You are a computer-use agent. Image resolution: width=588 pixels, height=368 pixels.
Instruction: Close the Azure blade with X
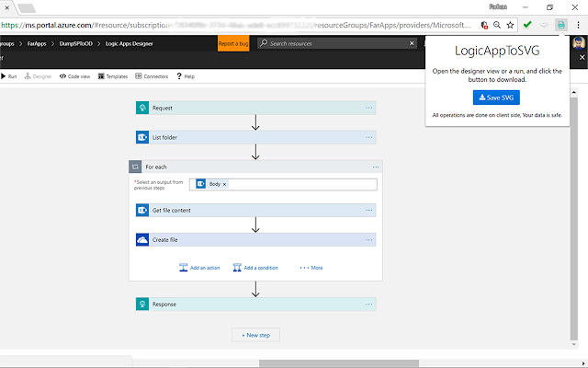click(582, 57)
